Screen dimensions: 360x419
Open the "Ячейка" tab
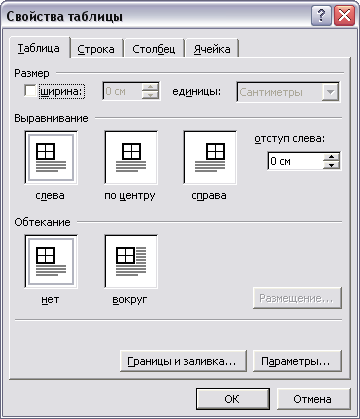pos(212,49)
